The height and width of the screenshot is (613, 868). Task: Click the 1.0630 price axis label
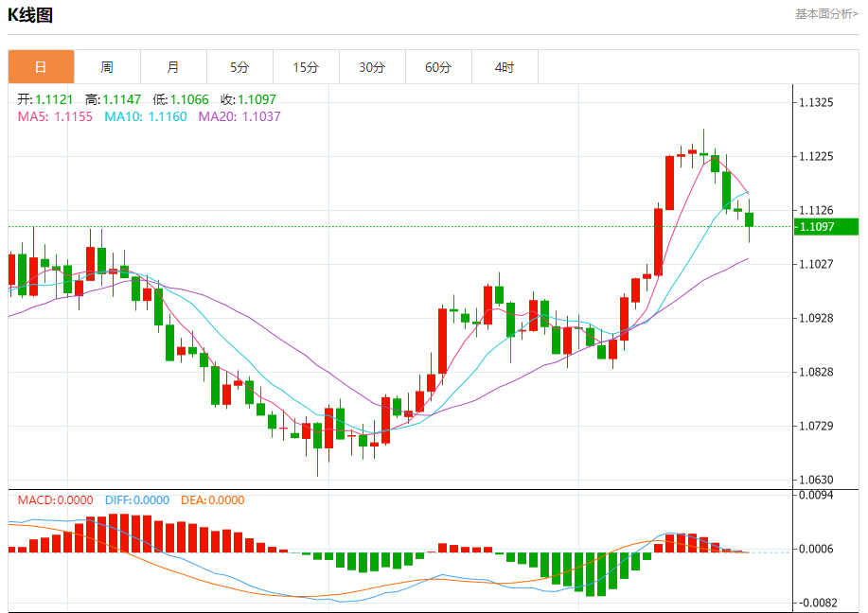click(816, 480)
